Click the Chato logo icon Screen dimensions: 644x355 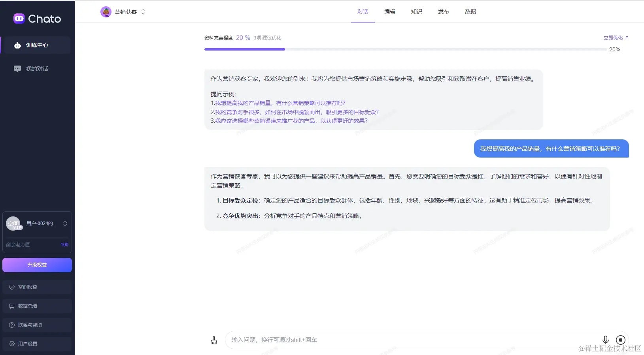pyautogui.click(x=19, y=19)
